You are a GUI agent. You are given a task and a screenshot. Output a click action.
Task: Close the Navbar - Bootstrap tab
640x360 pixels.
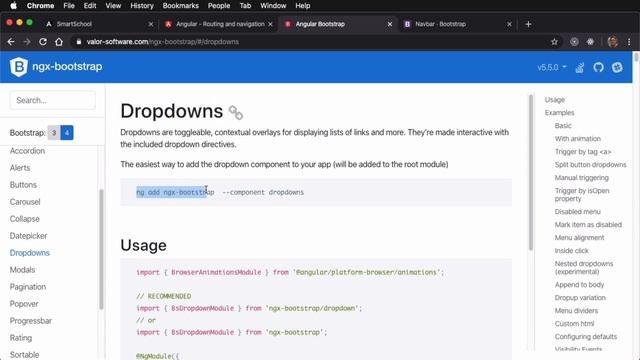tap(509, 24)
